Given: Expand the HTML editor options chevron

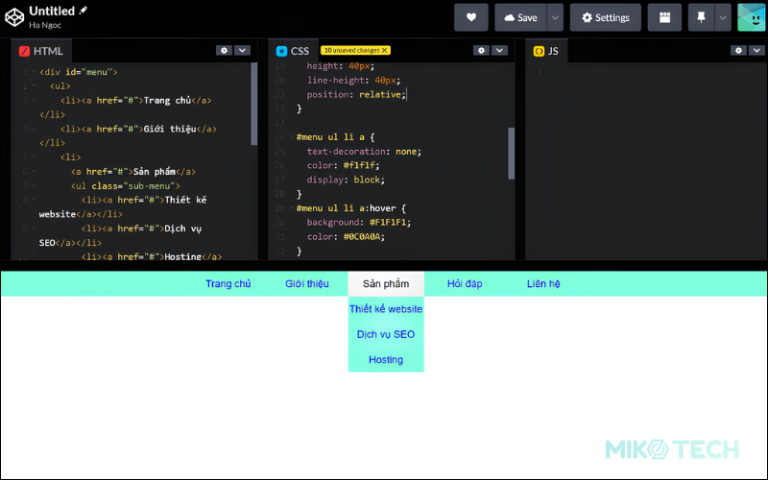Looking at the screenshot, I should pos(242,50).
